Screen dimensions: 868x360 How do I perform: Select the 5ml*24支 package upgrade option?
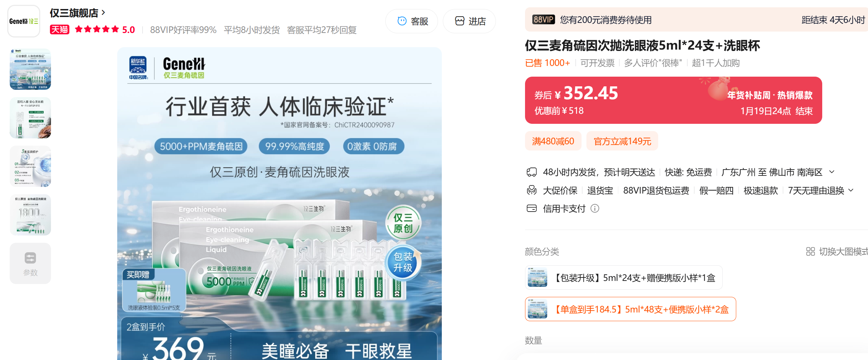623,278
